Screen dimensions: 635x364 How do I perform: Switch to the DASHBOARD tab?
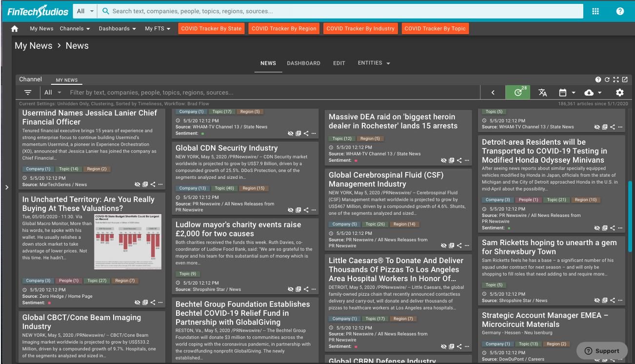(x=303, y=63)
